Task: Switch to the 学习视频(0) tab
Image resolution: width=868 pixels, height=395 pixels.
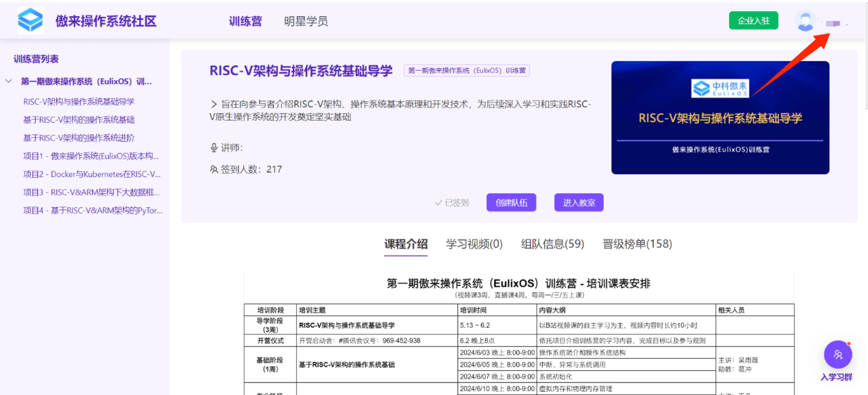Action: 474,244
